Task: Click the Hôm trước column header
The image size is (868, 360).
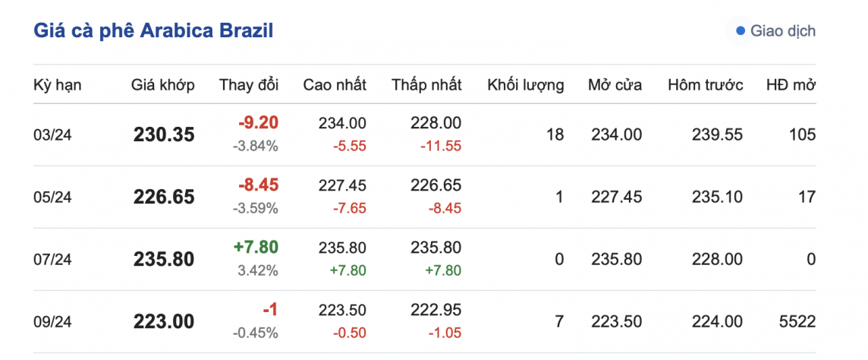Action: click(x=705, y=85)
